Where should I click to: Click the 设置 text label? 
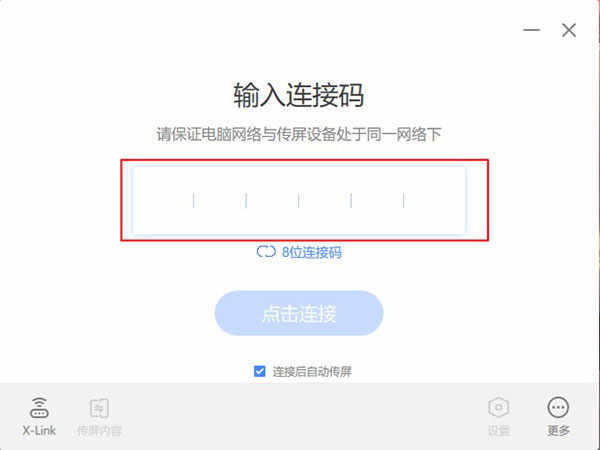coord(499,431)
